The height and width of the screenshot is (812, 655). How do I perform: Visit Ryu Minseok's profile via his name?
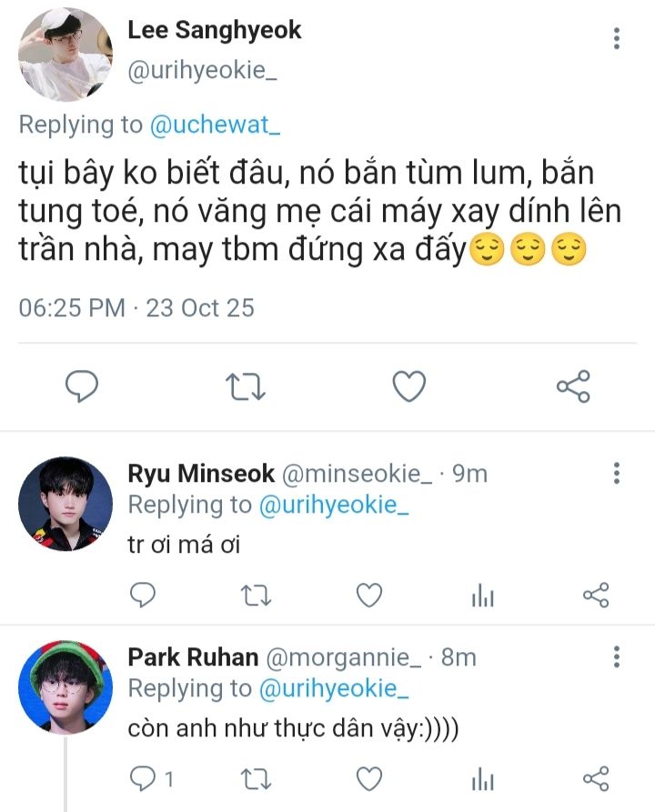(x=201, y=474)
